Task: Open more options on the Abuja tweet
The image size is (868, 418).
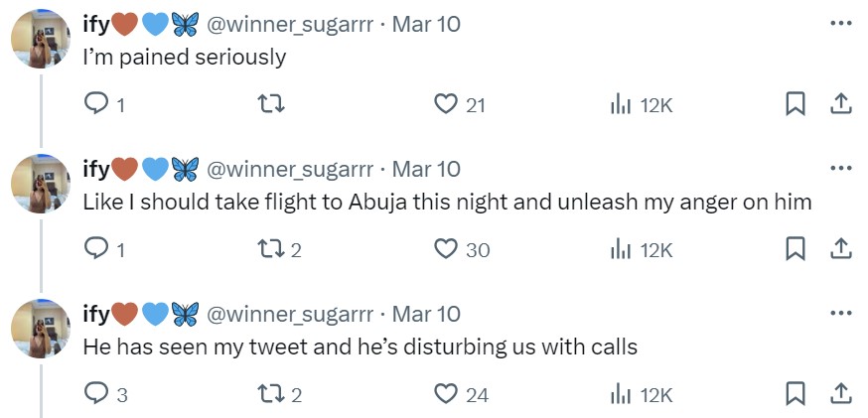Action: pyautogui.click(x=840, y=168)
